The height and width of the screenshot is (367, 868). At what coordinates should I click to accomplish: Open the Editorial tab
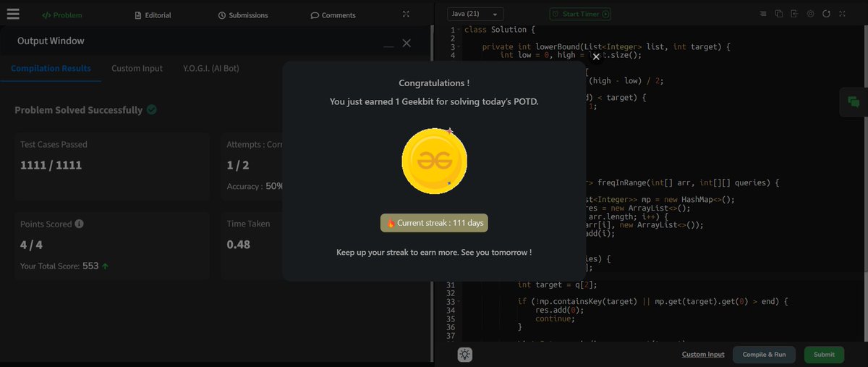pyautogui.click(x=154, y=15)
